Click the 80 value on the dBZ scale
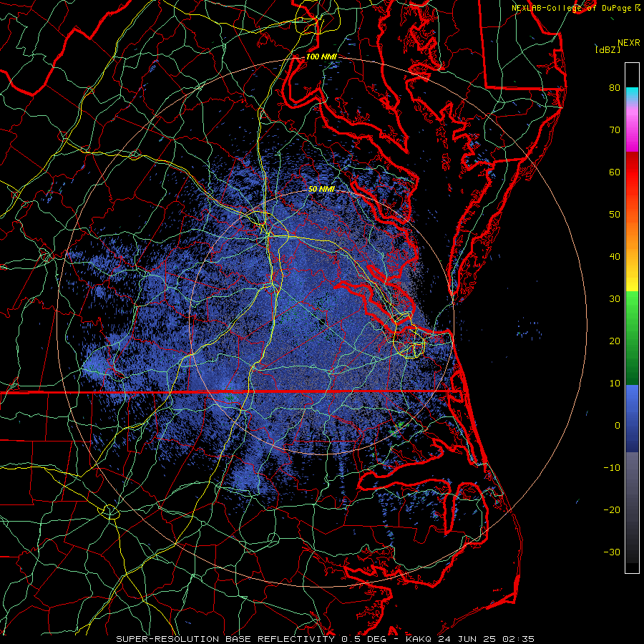 coord(615,87)
